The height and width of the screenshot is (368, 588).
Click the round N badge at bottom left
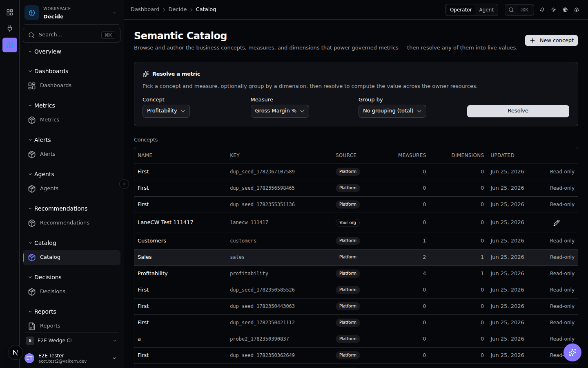click(15, 352)
